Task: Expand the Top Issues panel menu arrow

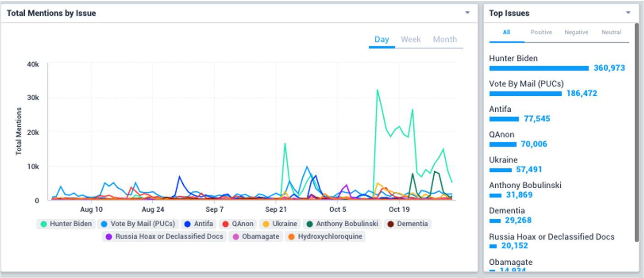Action: (628, 13)
